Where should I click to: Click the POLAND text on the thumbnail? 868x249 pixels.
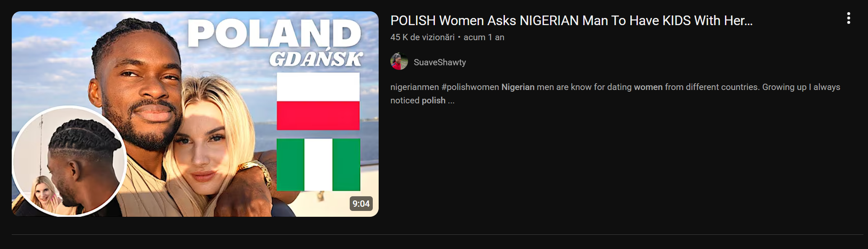(274, 33)
